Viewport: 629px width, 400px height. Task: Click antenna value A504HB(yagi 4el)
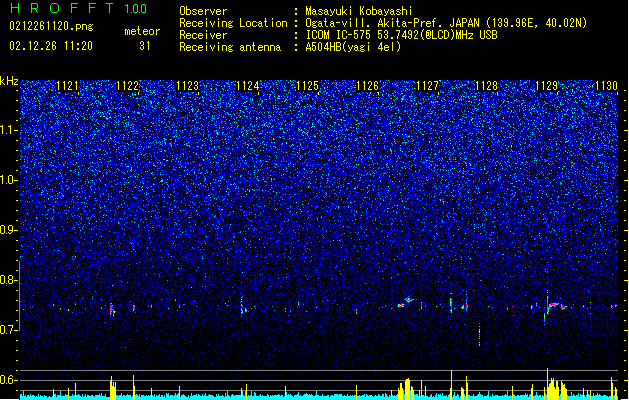[353, 47]
